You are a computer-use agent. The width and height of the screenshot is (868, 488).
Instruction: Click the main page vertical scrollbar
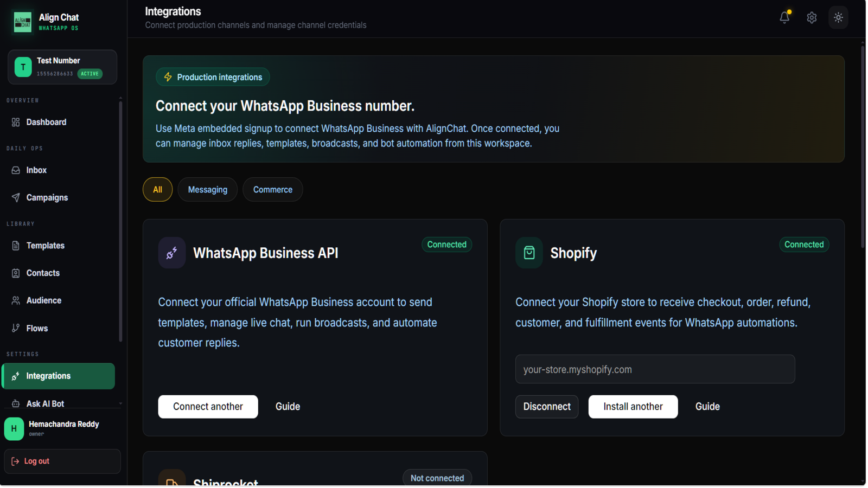pyautogui.click(x=863, y=146)
